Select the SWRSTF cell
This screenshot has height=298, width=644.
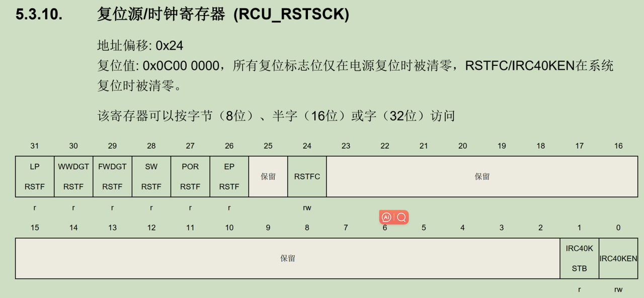tap(151, 176)
